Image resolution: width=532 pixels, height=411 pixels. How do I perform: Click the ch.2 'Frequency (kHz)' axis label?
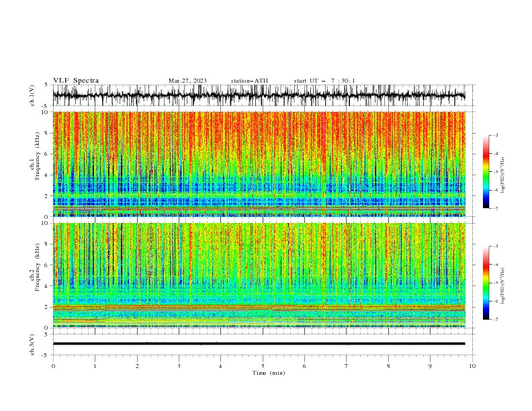(x=38, y=267)
